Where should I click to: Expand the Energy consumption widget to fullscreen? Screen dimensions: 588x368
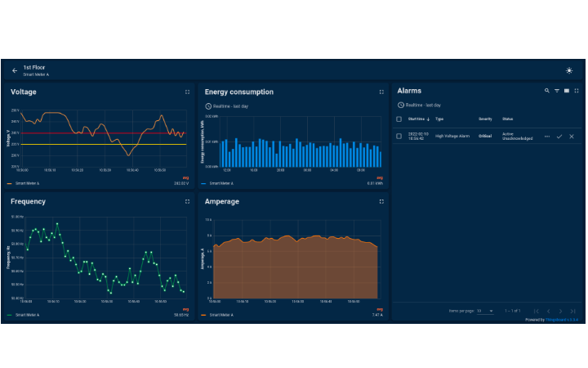381,92
